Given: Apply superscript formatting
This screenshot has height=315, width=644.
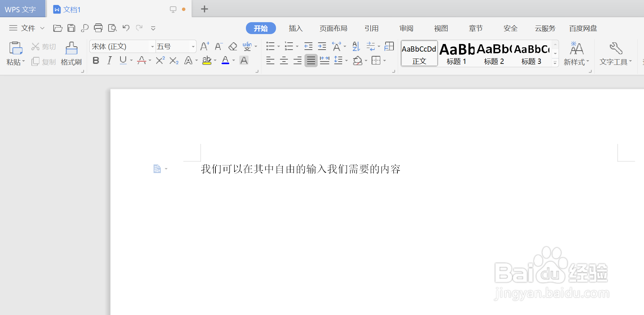Looking at the screenshot, I should tap(160, 61).
